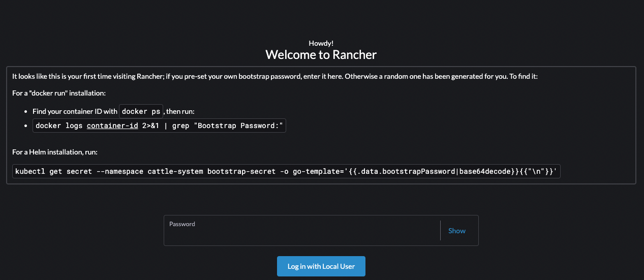Show the password characters
This screenshot has height=280, width=644.
coord(456,231)
